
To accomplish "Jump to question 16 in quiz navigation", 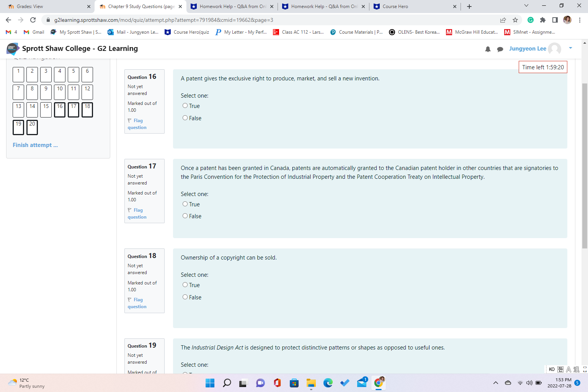I will [60, 110].
